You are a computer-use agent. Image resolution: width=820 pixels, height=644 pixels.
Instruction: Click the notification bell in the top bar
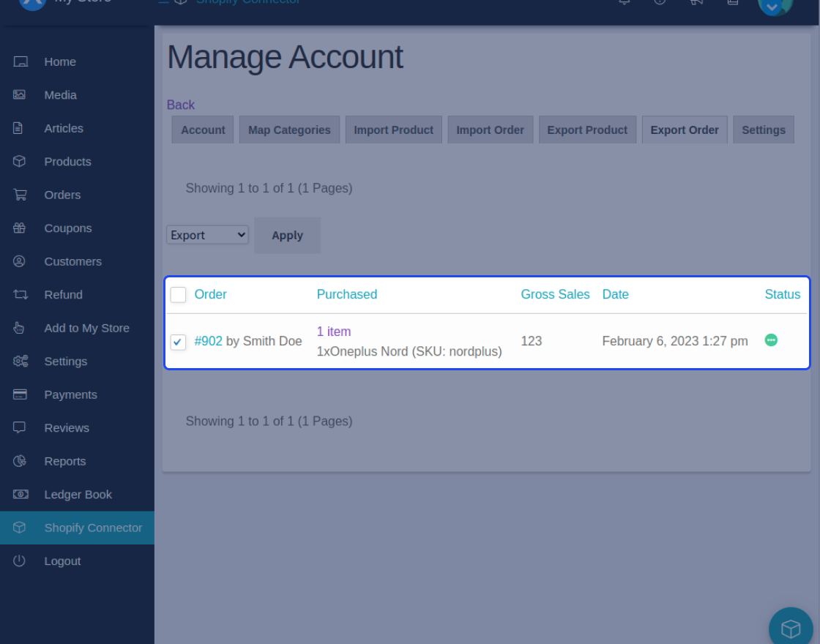pyautogui.click(x=623, y=3)
